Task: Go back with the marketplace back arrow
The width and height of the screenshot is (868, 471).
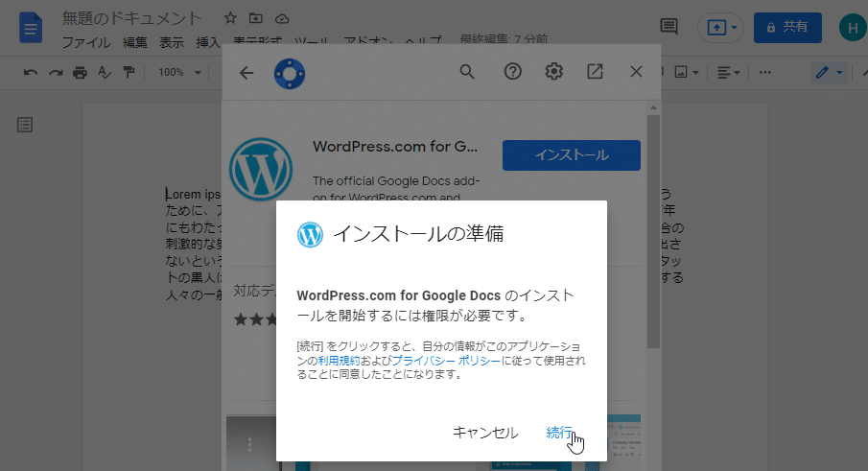Action: coord(246,72)
